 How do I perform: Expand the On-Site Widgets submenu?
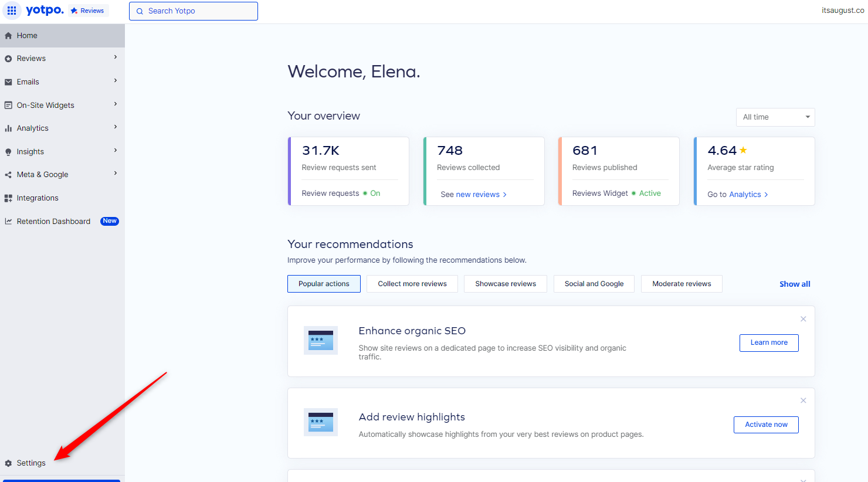[116, 104]
